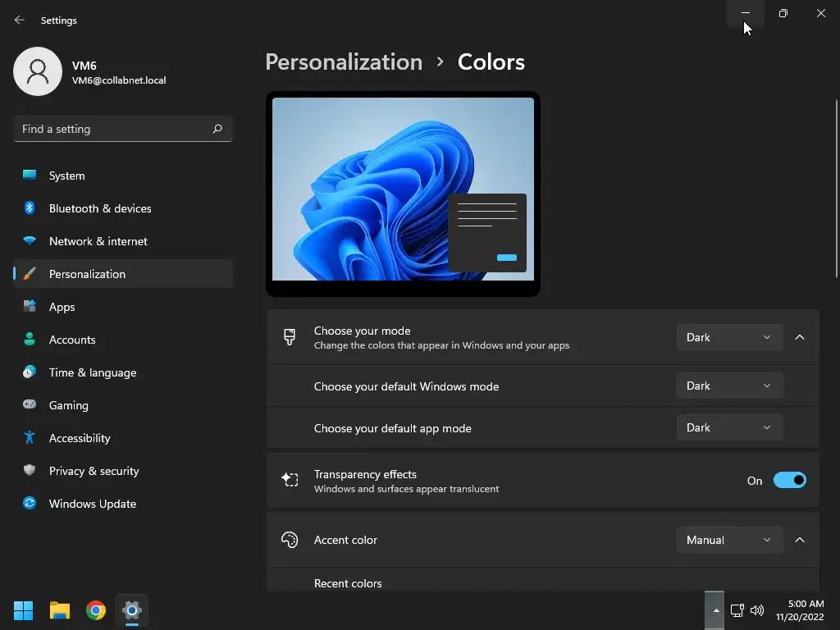Click the Time & language globe icon
This screenshot has width=840, height=630.
tap(30, 372)
